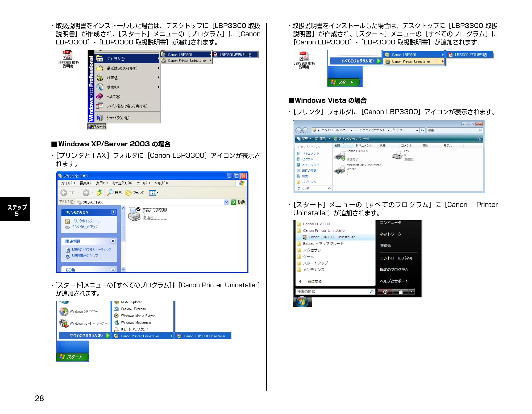Open Music in Vista favorite links
Image resolution: width=532 pixels, height=414 pixels.
pos(308,165)
